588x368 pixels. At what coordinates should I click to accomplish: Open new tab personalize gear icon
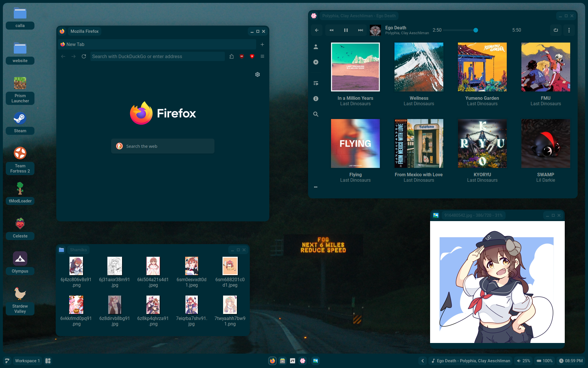258,74
